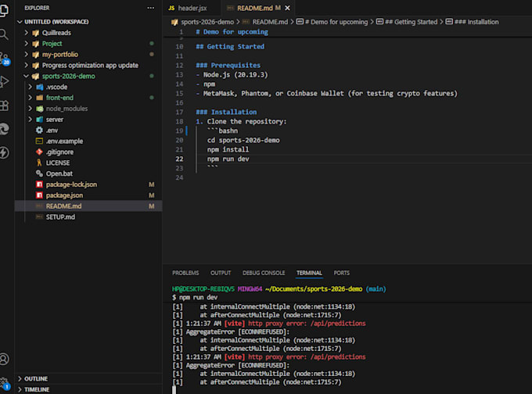Click the .env gear file icon
Viewport: 532px width, 394px height.
(39, 131)
